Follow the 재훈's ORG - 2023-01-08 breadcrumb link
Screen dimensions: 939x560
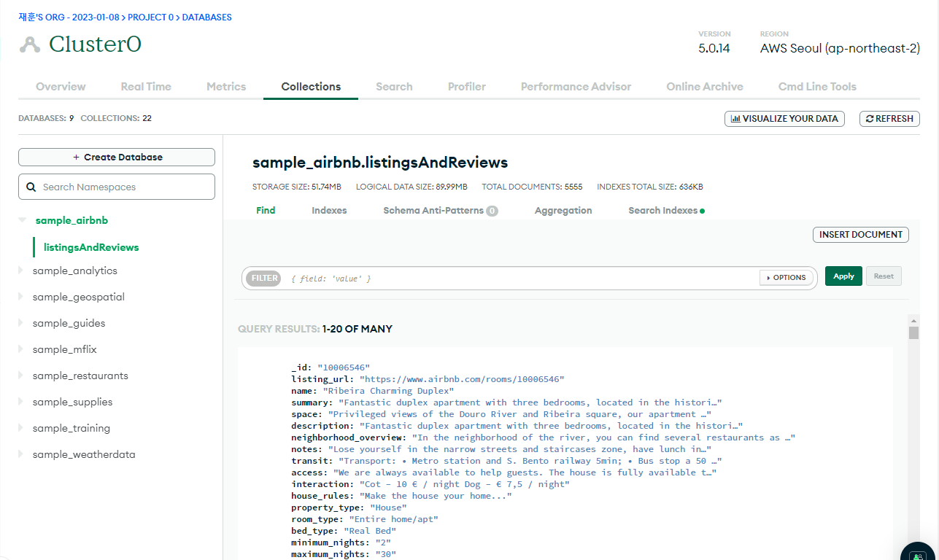click(69, 17)
